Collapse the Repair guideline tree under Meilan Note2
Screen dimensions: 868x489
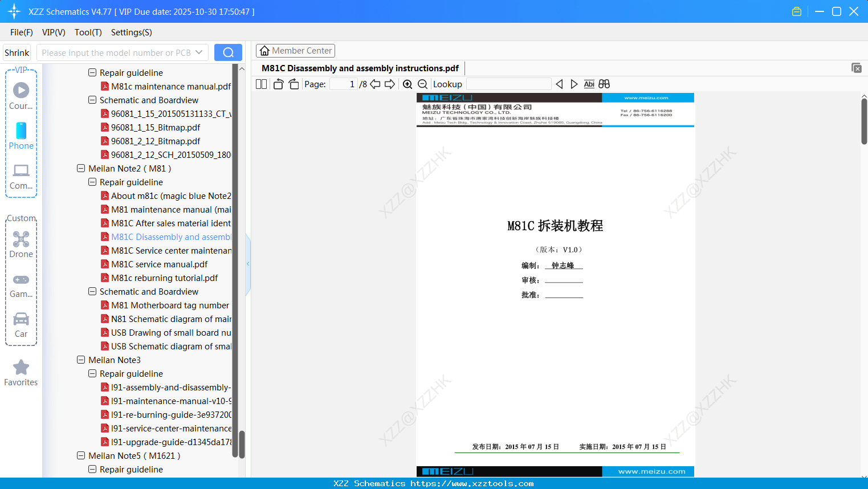92,182
